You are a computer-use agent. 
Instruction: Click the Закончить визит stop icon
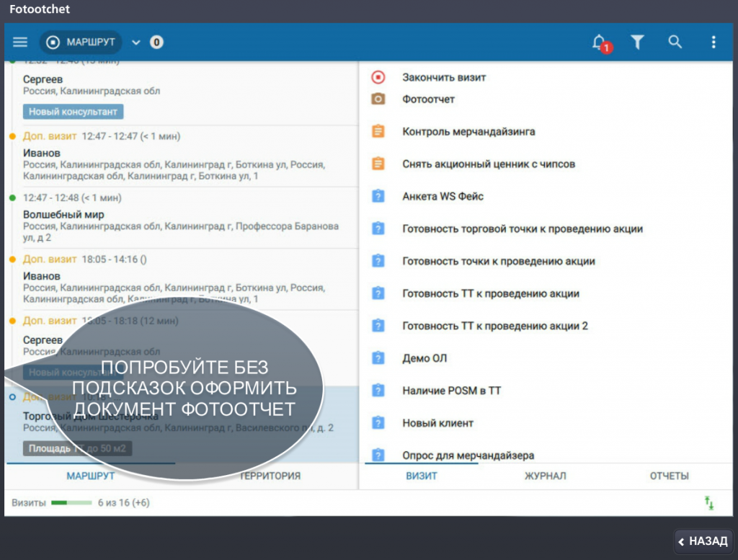pos(378,77)
